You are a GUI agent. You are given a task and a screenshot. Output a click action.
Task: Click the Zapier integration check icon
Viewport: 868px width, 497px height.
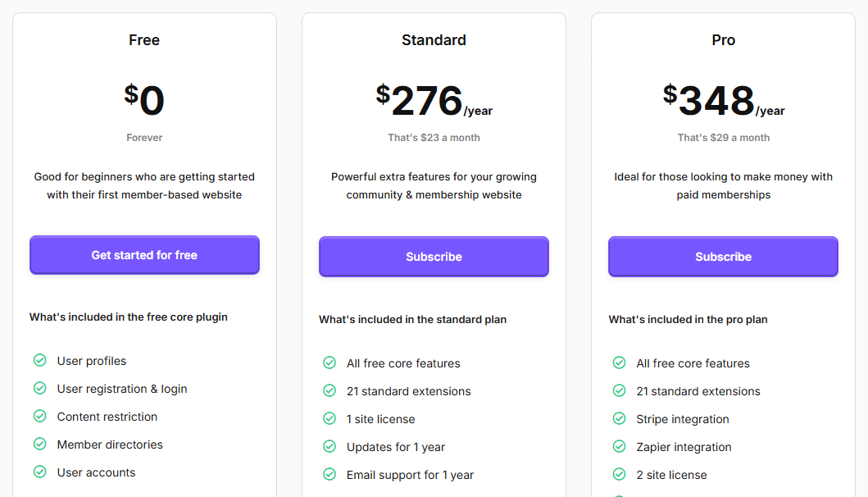coord(619,447)
